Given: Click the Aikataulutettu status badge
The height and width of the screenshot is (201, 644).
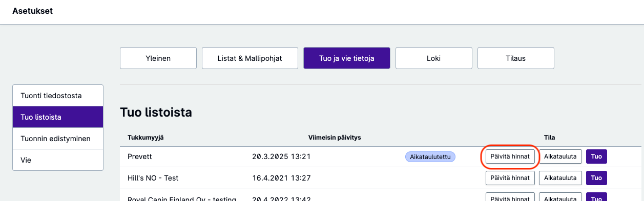Looking at the screenshot, I should [x=430, y=157].
